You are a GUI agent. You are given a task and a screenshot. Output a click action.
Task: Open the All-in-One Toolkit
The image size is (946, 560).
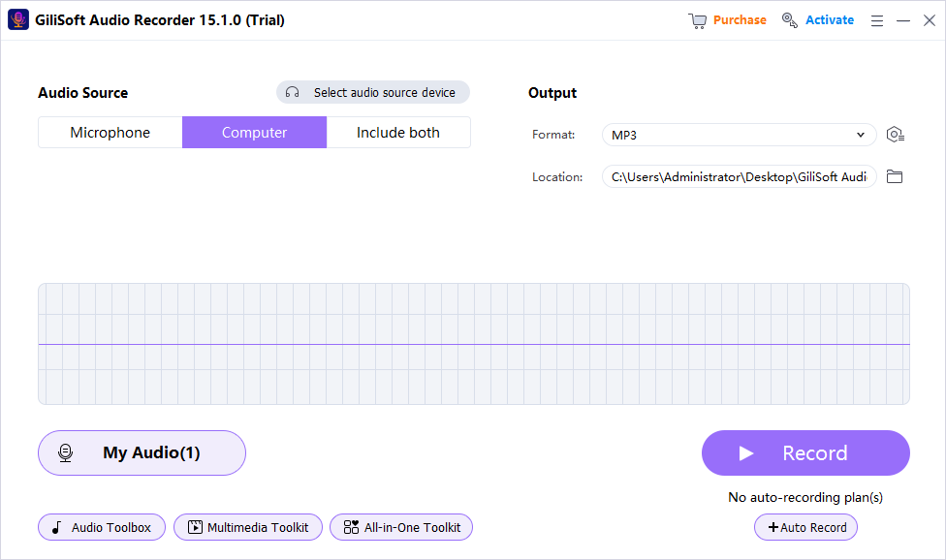[401, 527]
